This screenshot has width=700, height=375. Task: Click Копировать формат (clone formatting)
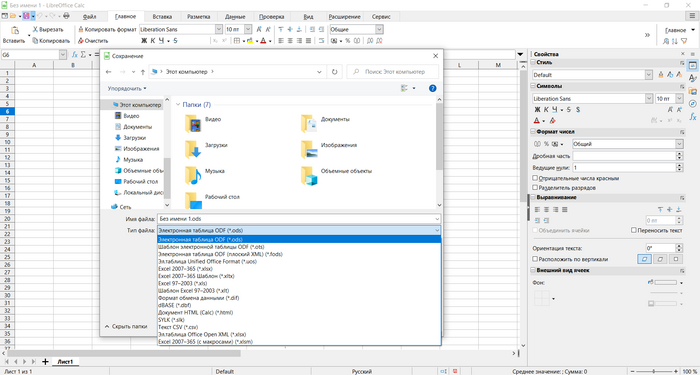coord(107,29)
